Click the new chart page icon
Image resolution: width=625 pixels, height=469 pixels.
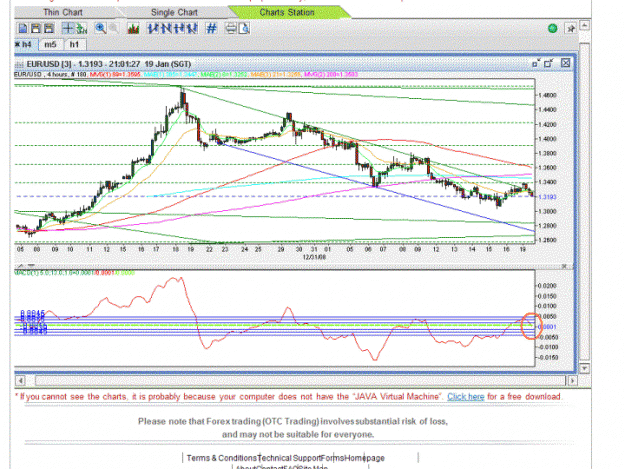pyautogui.click(x=23, y=28)
